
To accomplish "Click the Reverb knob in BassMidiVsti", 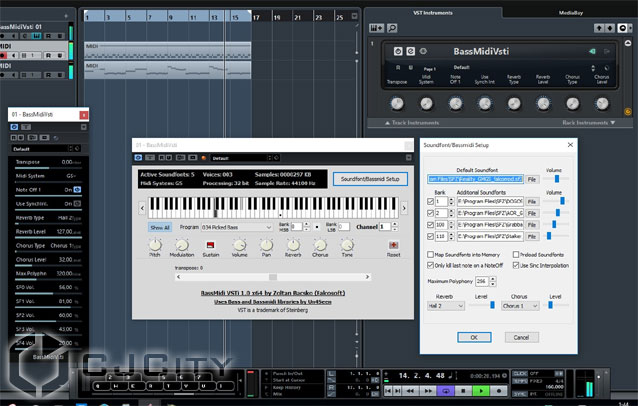I will (293, 245).
